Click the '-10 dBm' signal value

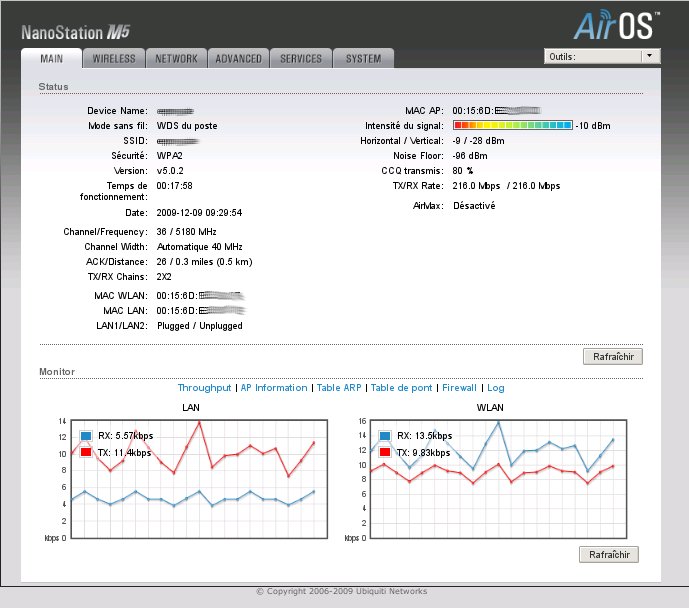click(x=593, y=126)
